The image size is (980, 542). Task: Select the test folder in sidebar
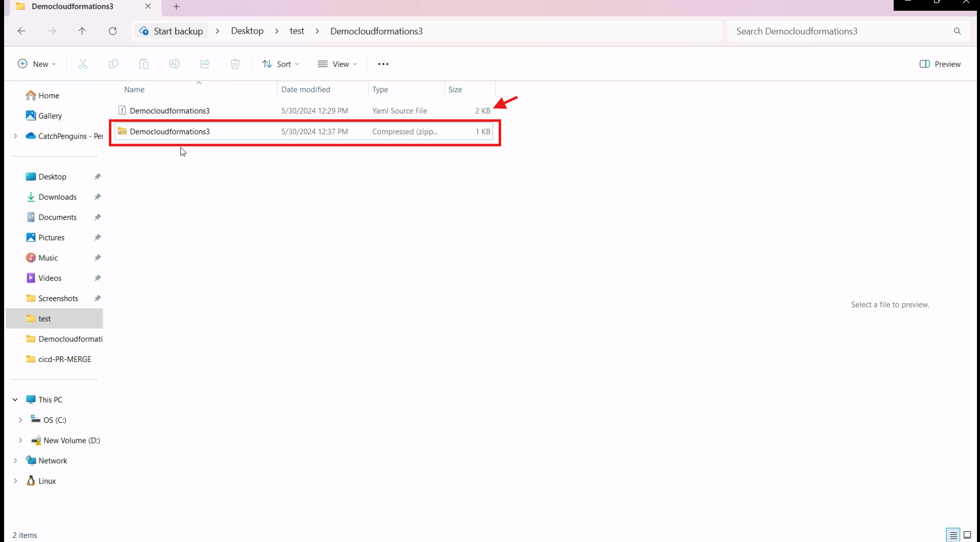(54, 319)
